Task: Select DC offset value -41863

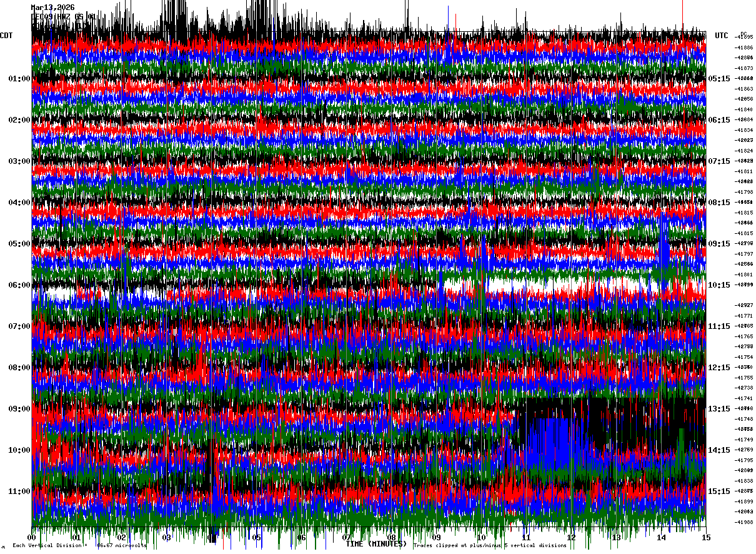Action: (744, 89)
